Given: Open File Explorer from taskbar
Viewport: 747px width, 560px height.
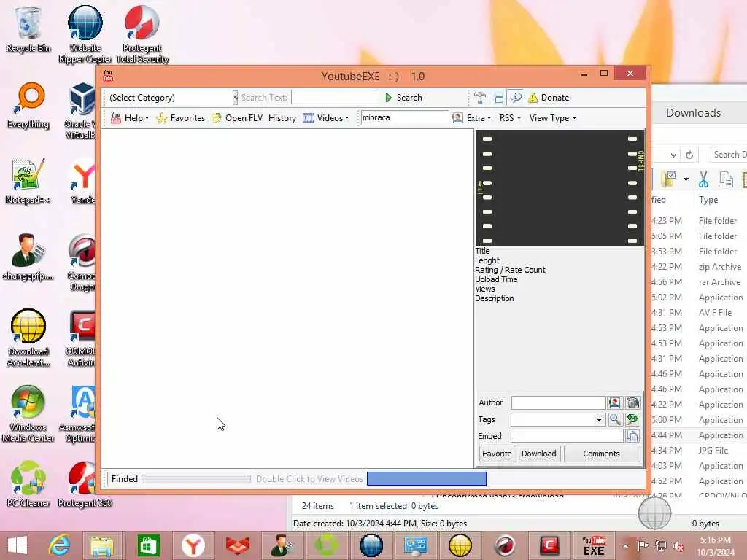Looking at the screenshot, I should (102, 545).
